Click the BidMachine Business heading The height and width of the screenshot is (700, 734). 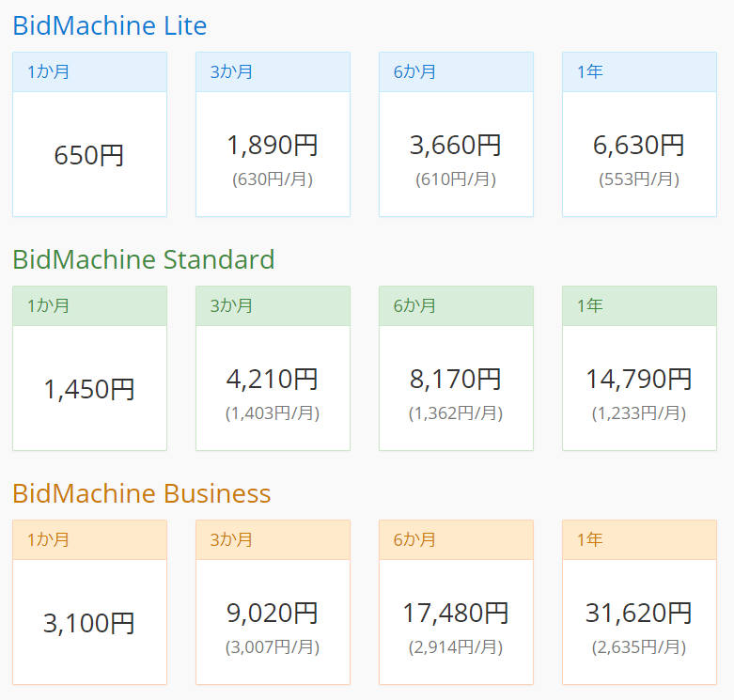141,493
